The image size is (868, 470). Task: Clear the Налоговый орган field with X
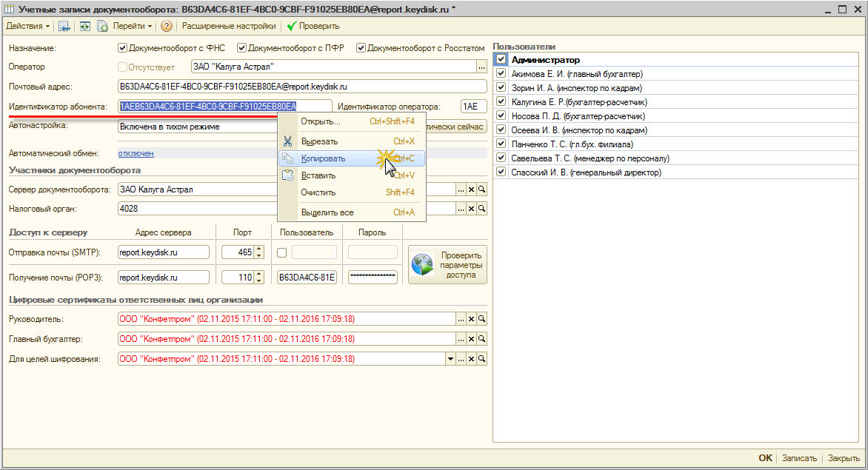[471, 209]
